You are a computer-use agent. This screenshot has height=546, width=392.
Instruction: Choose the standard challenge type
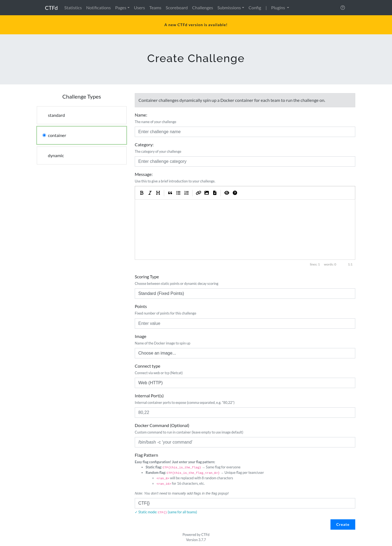coord(82,115)
